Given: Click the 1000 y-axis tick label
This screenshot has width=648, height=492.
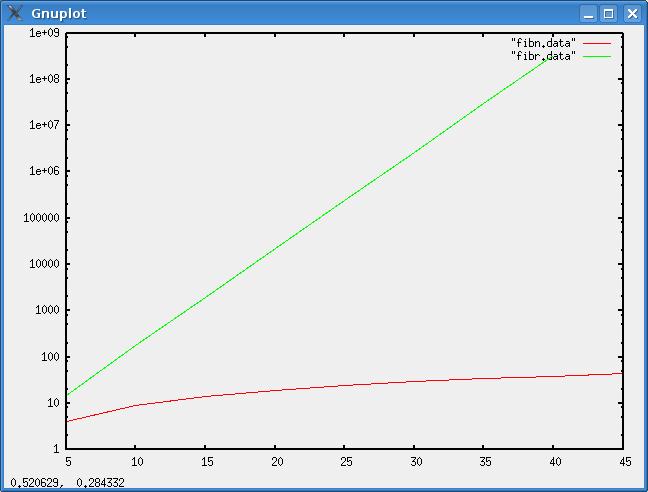Looking at the screenshot, I should pyautogui.click(x=49, y=310).
